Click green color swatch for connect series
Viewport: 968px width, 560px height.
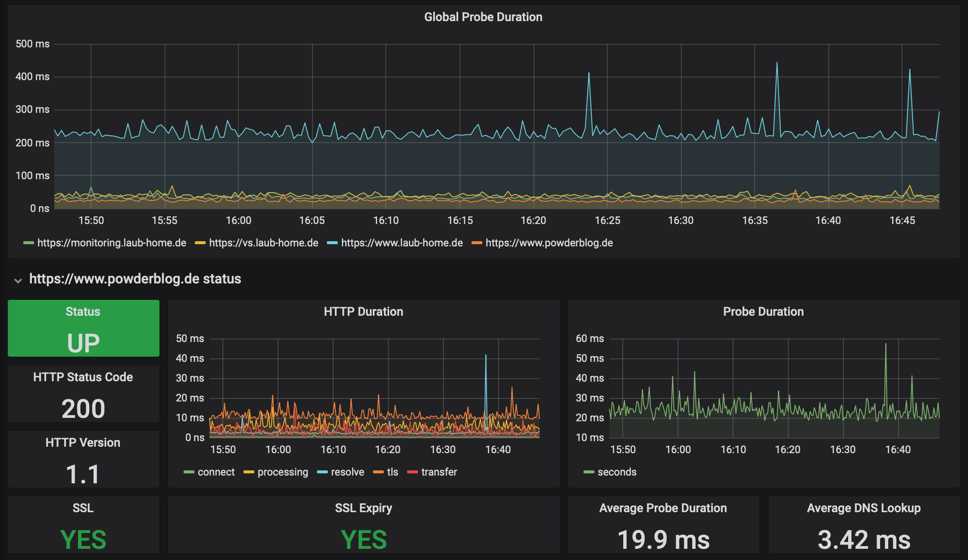click(189, 472)
